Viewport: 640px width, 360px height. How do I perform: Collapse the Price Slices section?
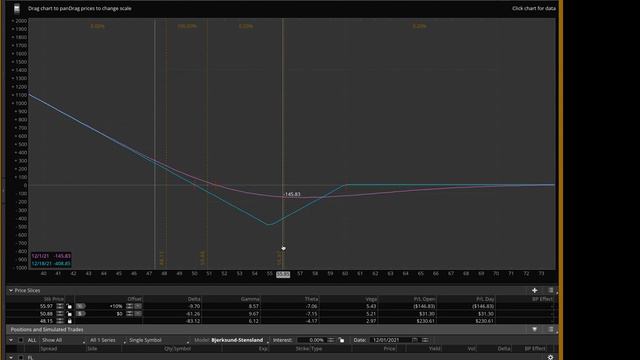point(11,290)
